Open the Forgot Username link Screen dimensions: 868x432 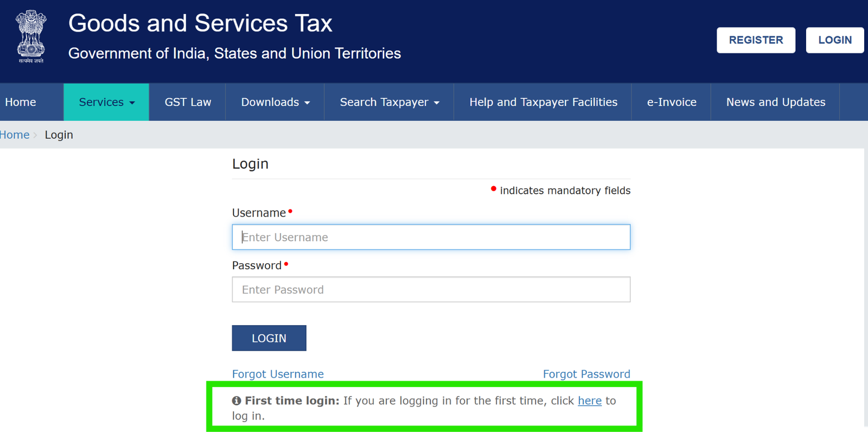tap(278, 374)
